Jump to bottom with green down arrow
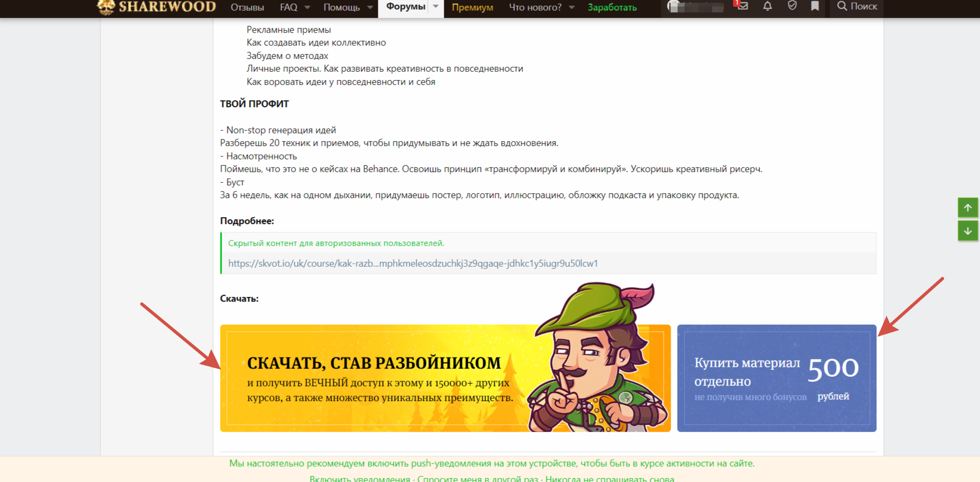Image resolution: width=980 pixels, height=482 pixels. pos(968,231)
